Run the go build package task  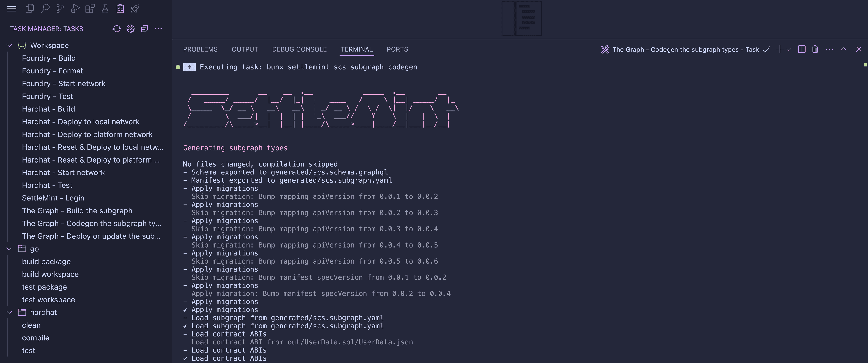pos(46,262)
